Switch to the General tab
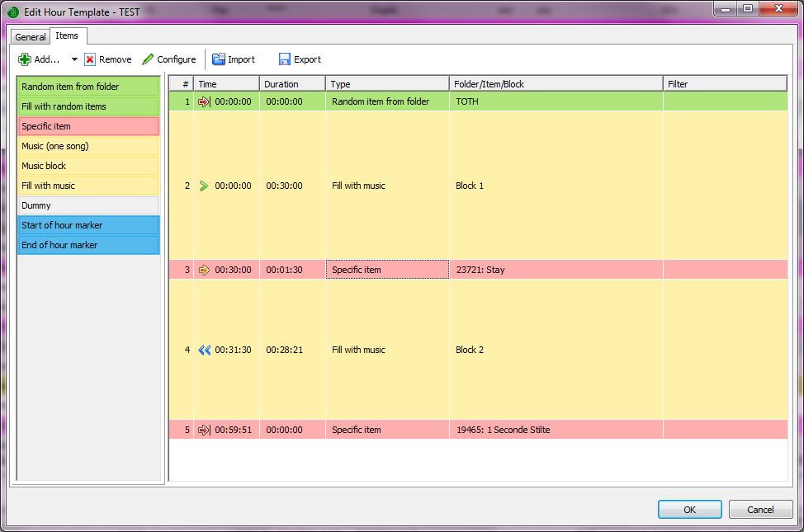This screenshot has width=804, height=532. pyautogui.click(x=31, y=37)
